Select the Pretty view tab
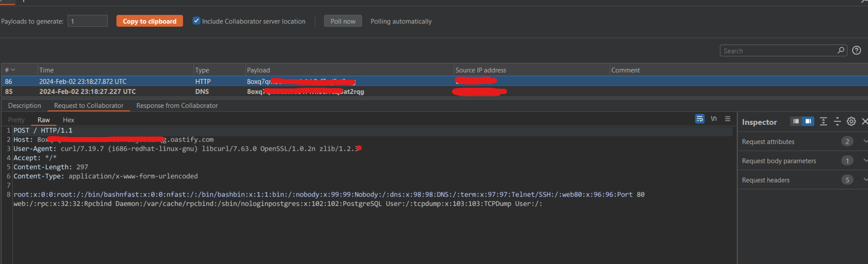868x264 pixels. coord(16,120)
